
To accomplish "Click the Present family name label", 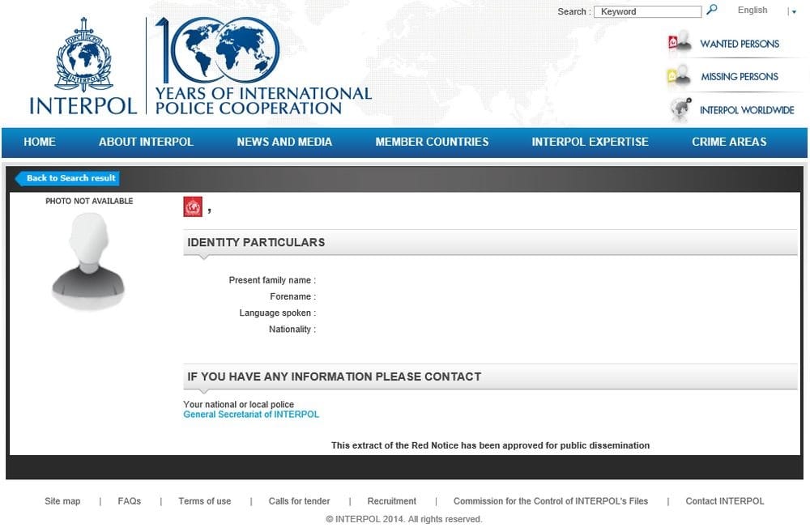I will [x=272, y=280].
